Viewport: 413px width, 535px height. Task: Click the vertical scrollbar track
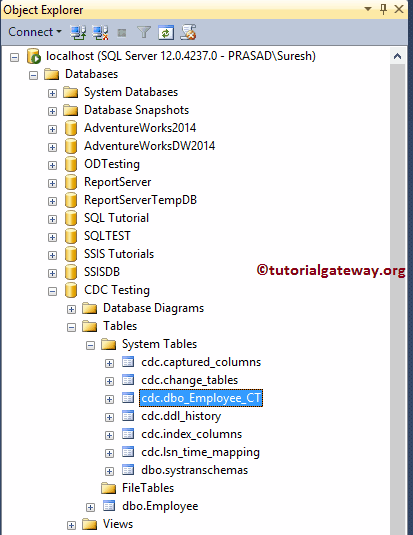397,299
